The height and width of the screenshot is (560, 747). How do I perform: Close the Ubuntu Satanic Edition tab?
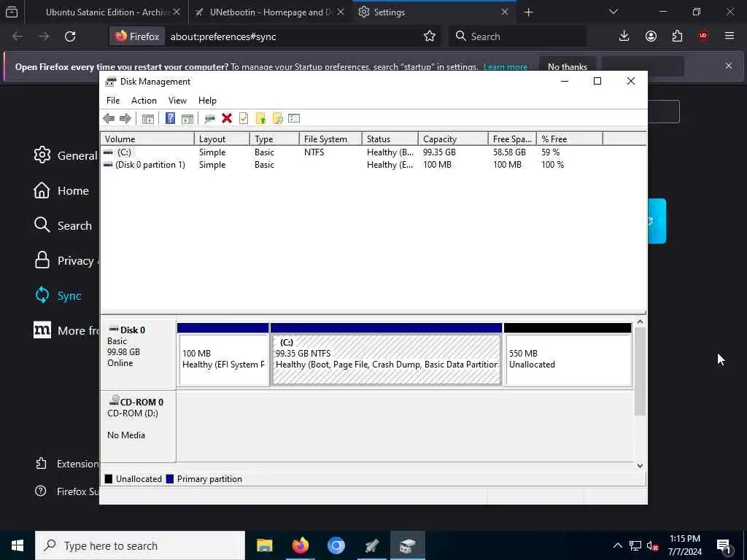(177, 12)
